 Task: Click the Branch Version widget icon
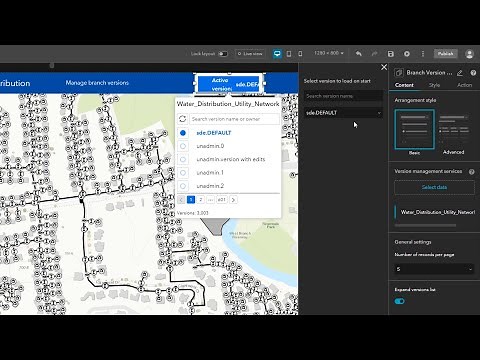click(x=398, y=73)
